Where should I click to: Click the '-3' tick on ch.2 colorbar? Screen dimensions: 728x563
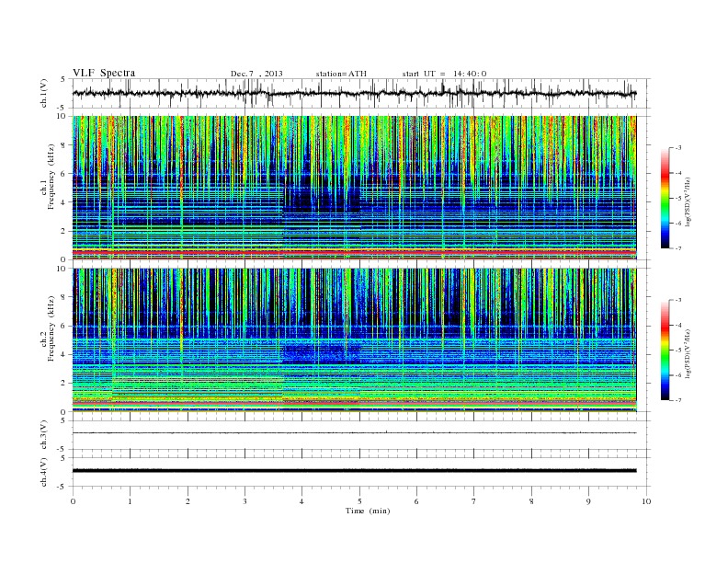coord(678,300)
